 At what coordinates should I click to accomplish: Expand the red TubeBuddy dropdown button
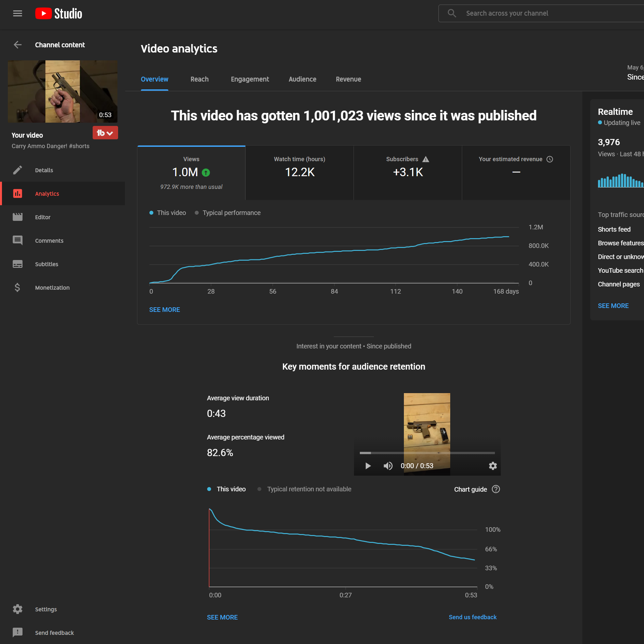[x=105, y=133]
